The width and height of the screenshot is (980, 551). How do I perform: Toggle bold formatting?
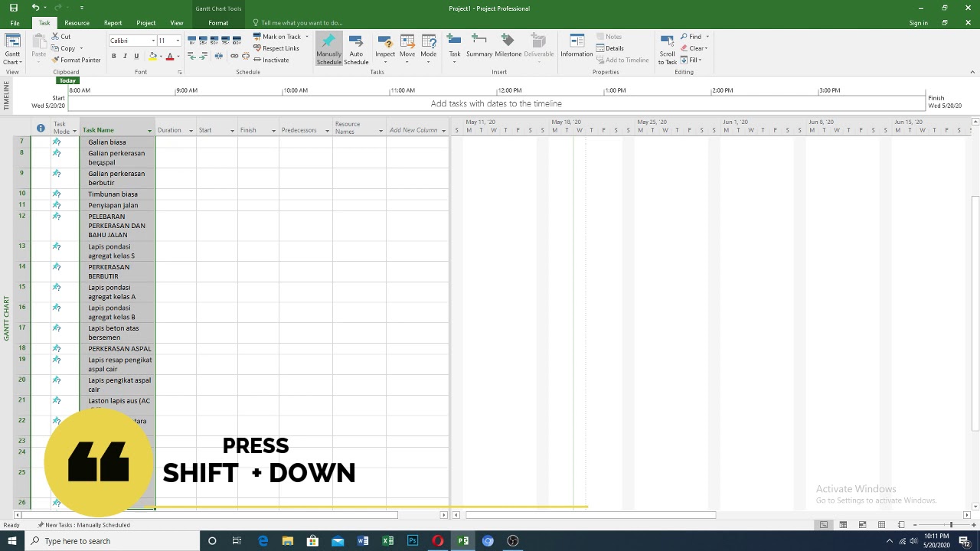click(114, 56)
